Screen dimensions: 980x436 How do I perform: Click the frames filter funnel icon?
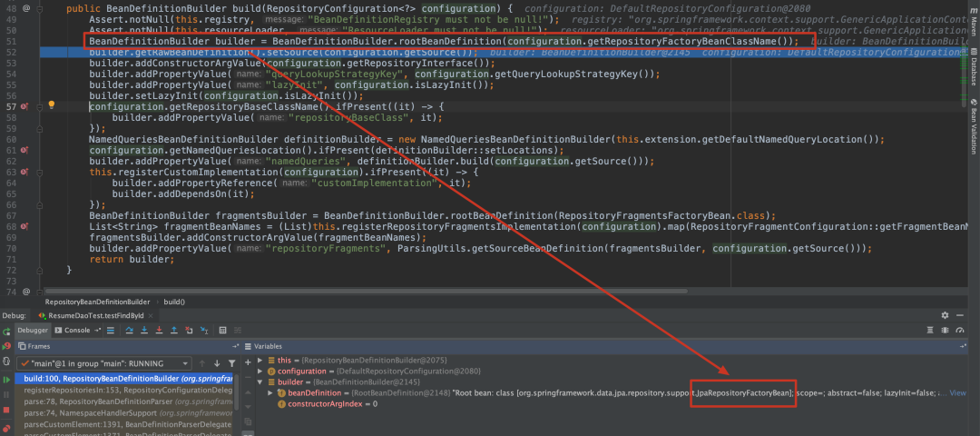point(232,363)
